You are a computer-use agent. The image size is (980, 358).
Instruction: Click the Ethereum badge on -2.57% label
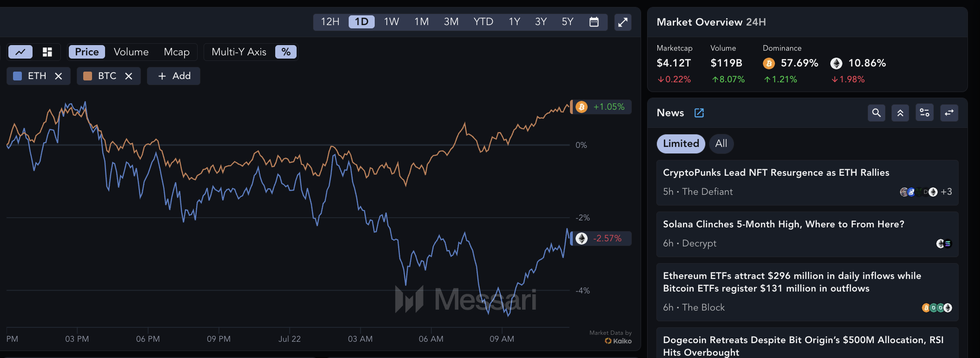tap(582, 239)
